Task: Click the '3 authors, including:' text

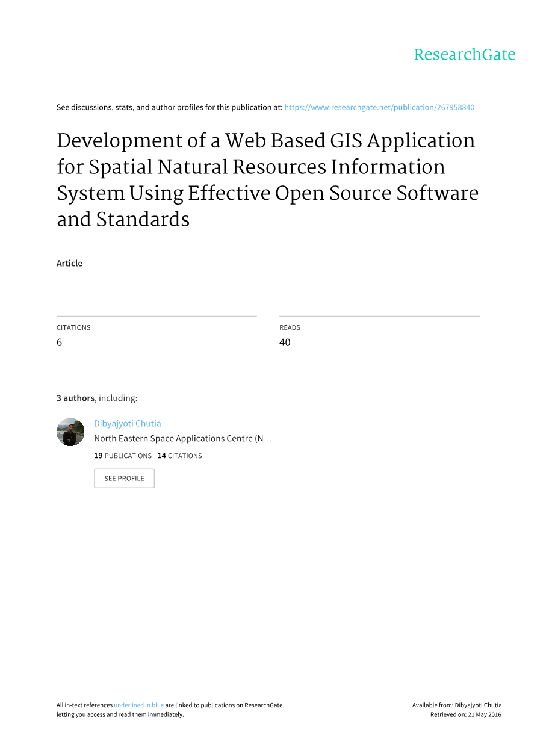Action: (x=97, y=398)
